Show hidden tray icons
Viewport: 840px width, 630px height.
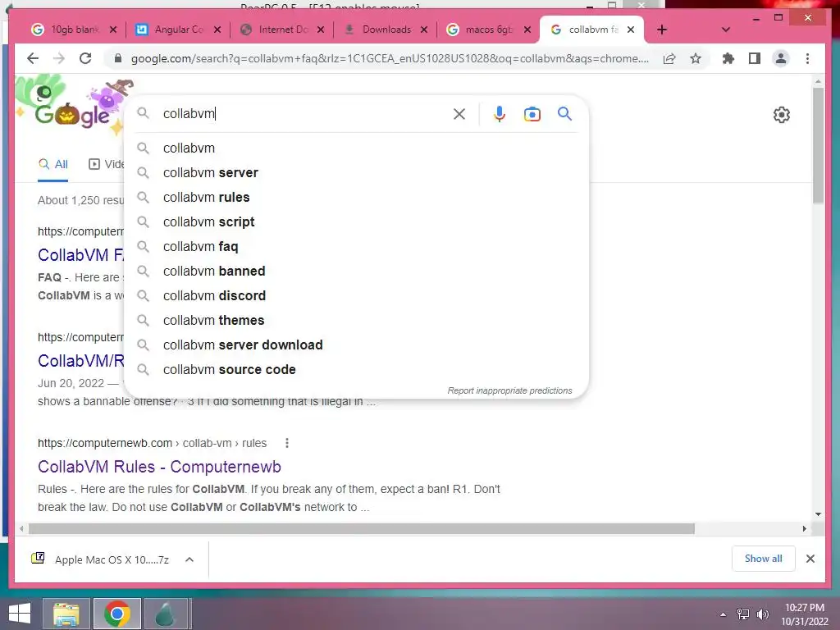point(724,614)
